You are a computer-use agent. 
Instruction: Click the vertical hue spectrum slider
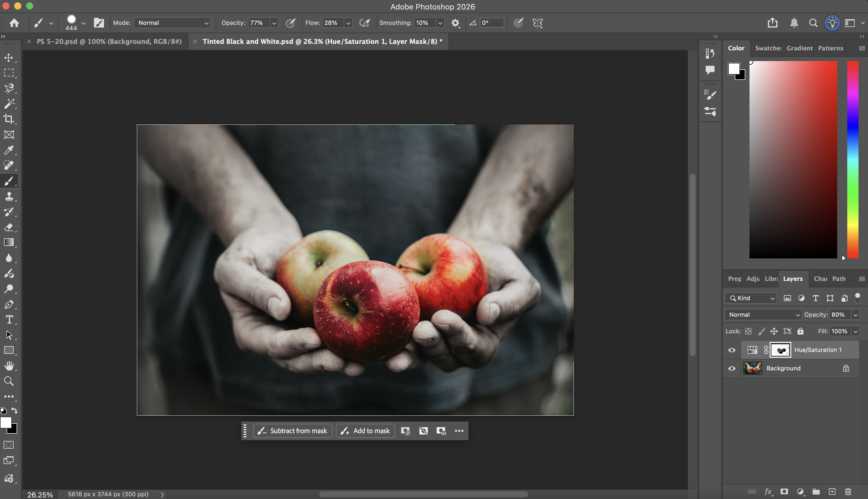point(852,159)
